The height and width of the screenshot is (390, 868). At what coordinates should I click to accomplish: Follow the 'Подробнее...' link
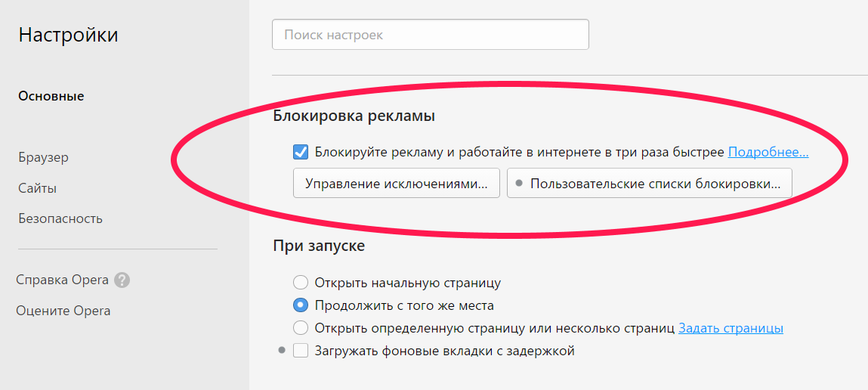pyautogui.click(x=768, y=152)
